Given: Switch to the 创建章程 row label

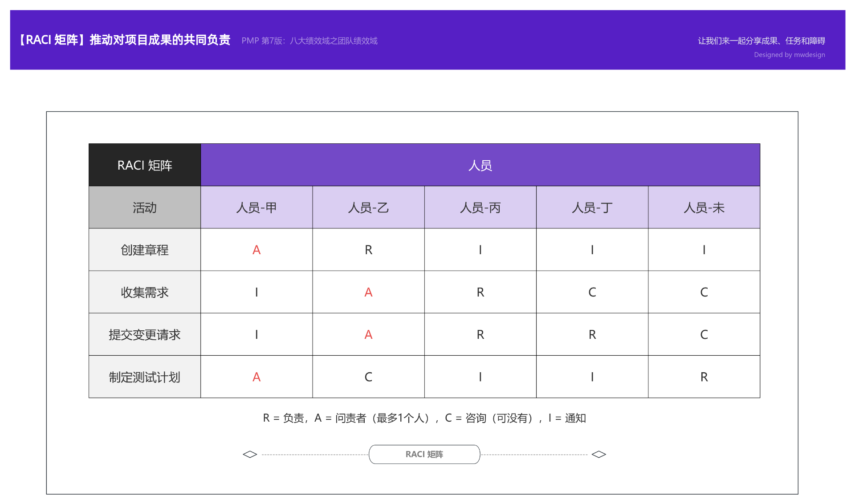Looking at the screenshot, I should pos(145,250).
